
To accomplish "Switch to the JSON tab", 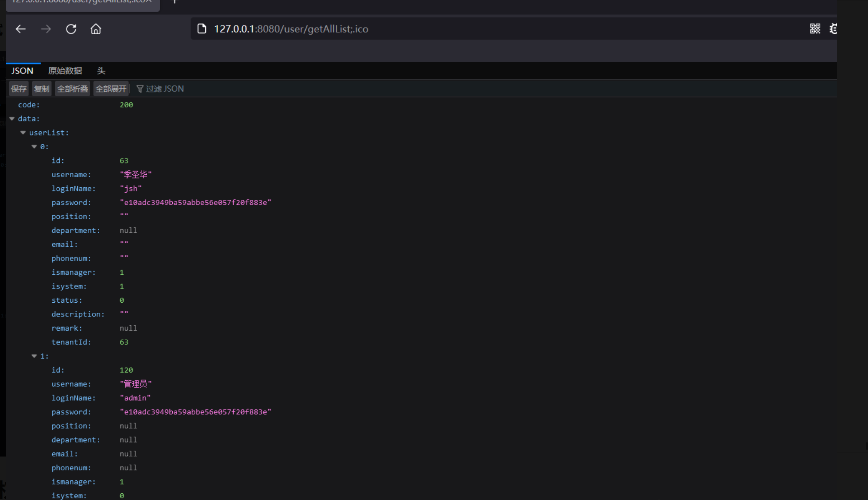I will pyautogui.click(x=23, y=71).
